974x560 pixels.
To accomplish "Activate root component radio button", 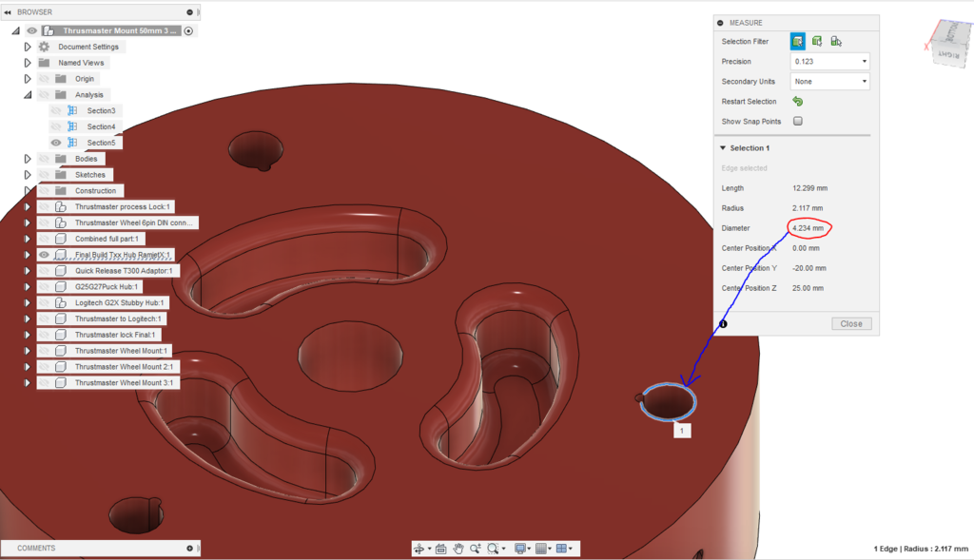I will [189, 30].
